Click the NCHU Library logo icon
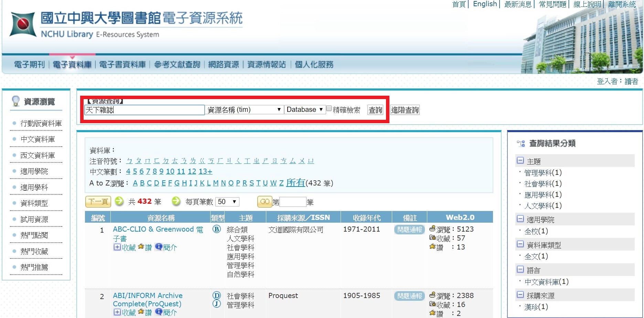The image size is (644, 318). tap(23, 24)
